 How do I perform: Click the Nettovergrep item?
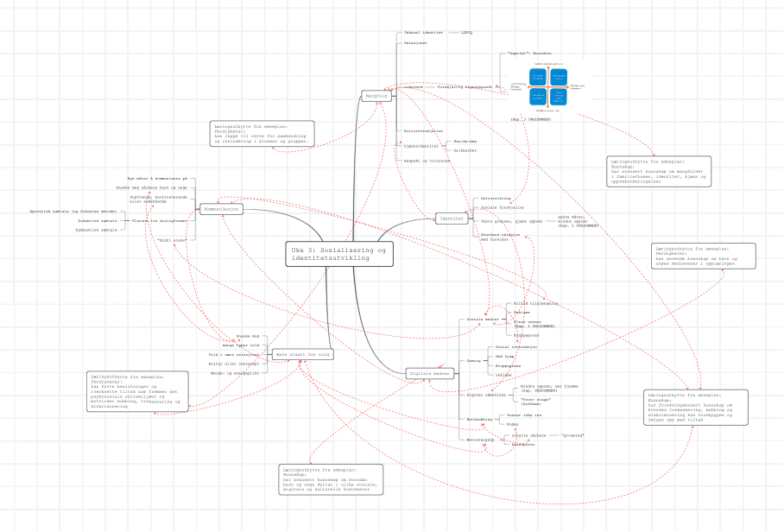(x=480, y=440)
